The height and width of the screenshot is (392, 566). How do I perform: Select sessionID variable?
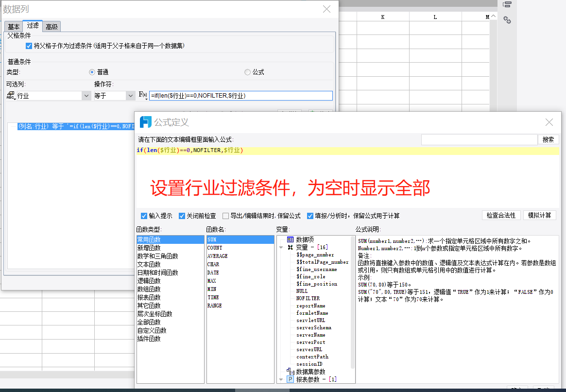(x=309, y=364)
